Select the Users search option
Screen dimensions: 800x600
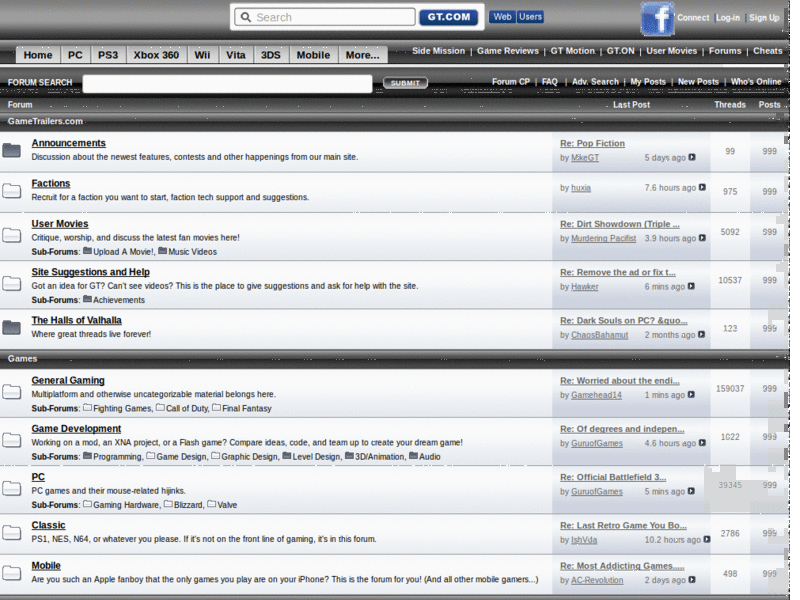530,17
